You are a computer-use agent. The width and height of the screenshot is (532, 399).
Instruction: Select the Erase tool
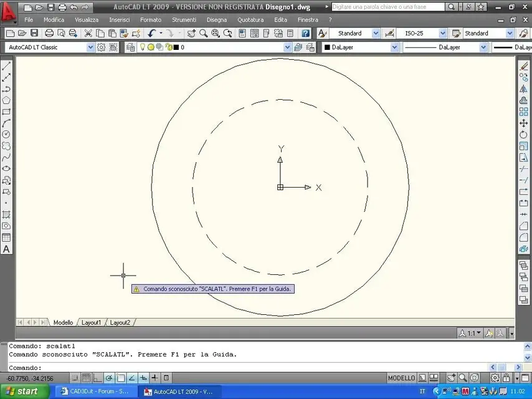point(524,66)
